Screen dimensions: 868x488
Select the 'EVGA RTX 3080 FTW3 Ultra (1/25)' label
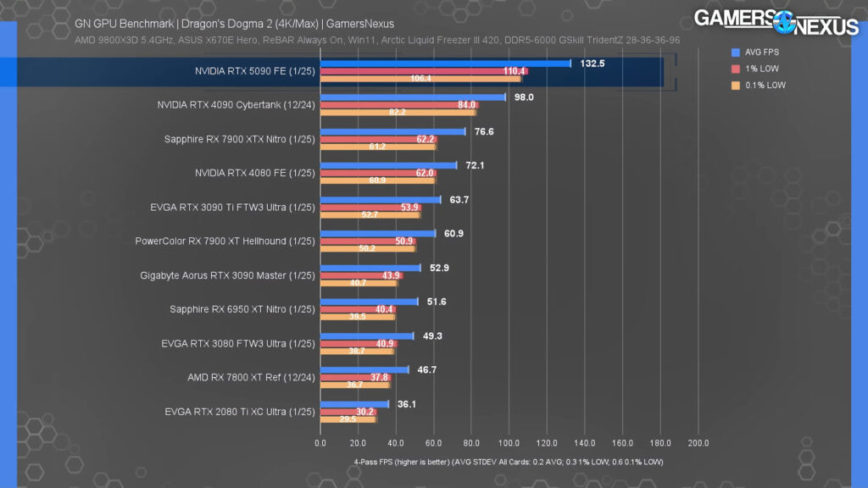[x=238, y=344]
